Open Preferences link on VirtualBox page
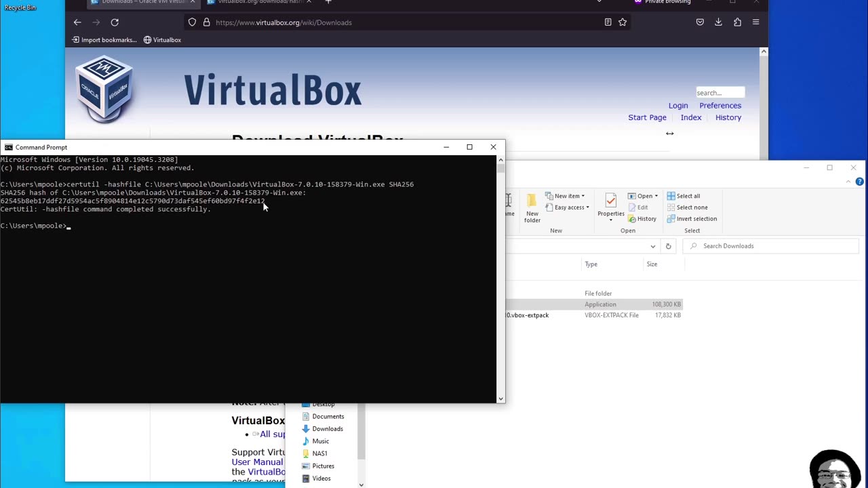Screen dimensions: 868x488 (x=720, y=106)
